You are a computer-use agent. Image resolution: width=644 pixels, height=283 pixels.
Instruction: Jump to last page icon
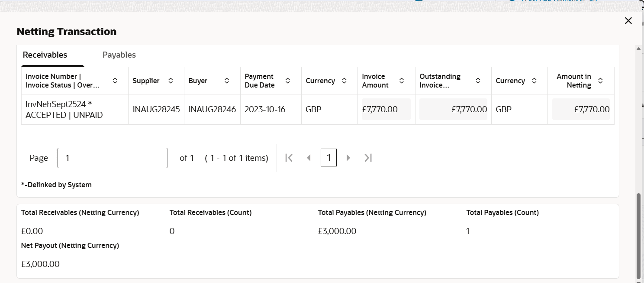(x=368, y=158)
